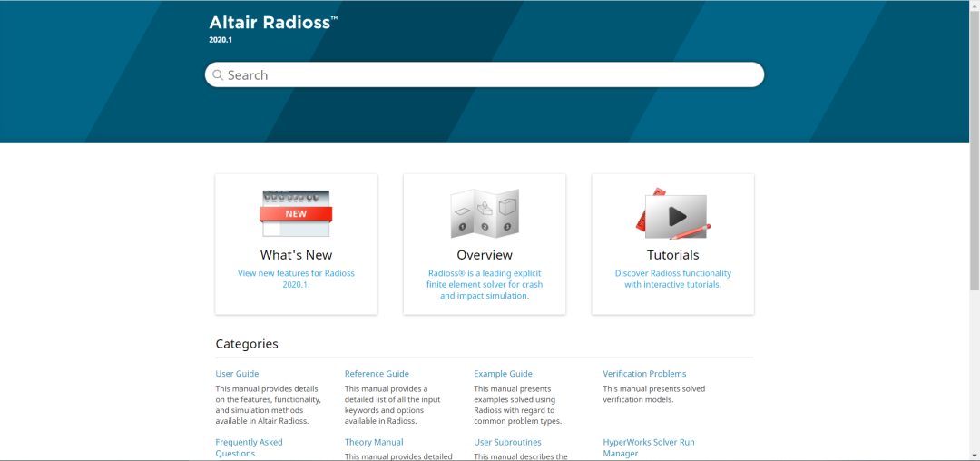
Task: Open the Frequently Asked Questions category
Action: pyautogui.click(x=249, y=447)
